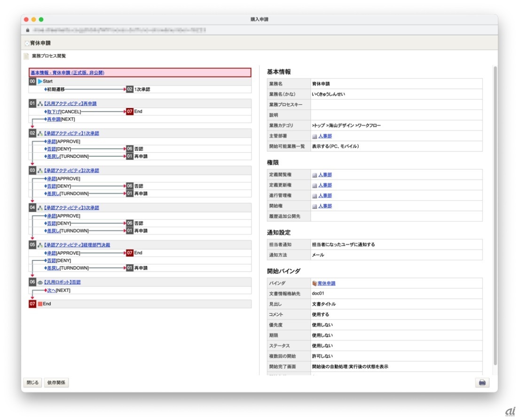This screenshot has height=420, width=519.
Task: Open the 基本情報 - 育休申請 header link
Action: click(67, 73)
